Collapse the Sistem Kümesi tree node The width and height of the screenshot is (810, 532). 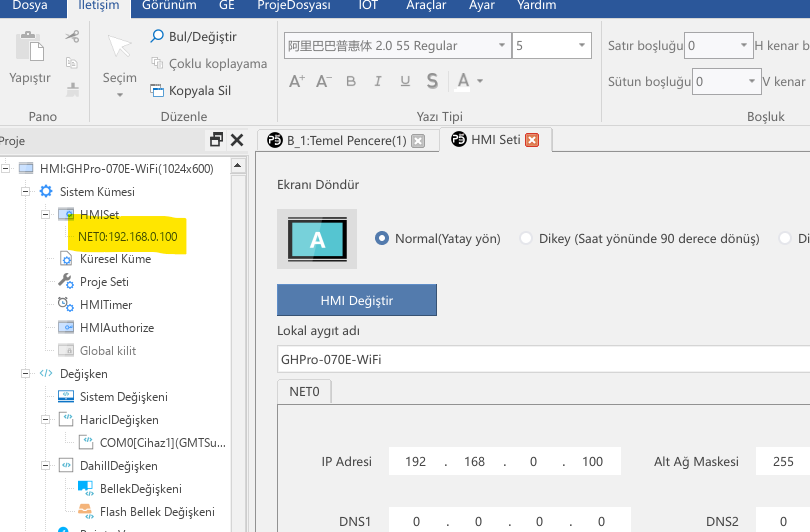pyautogui.click(x=25, y=191)
